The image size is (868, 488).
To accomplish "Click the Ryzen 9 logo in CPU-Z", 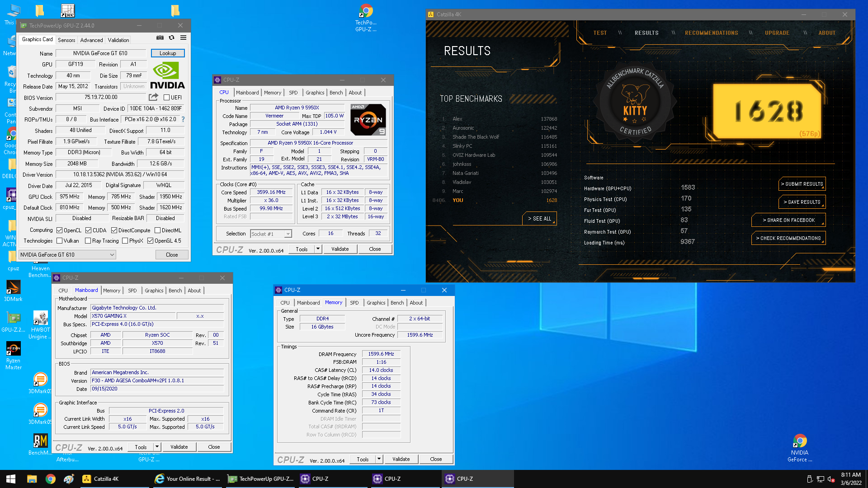I will (368, 120).
